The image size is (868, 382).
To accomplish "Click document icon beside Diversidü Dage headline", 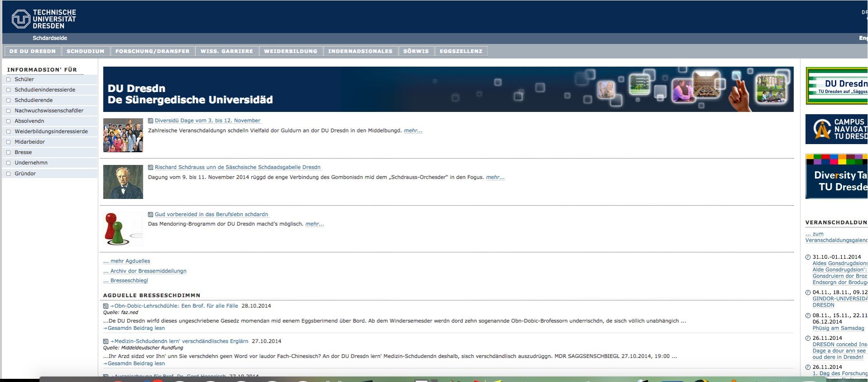I will click(151, 121).
